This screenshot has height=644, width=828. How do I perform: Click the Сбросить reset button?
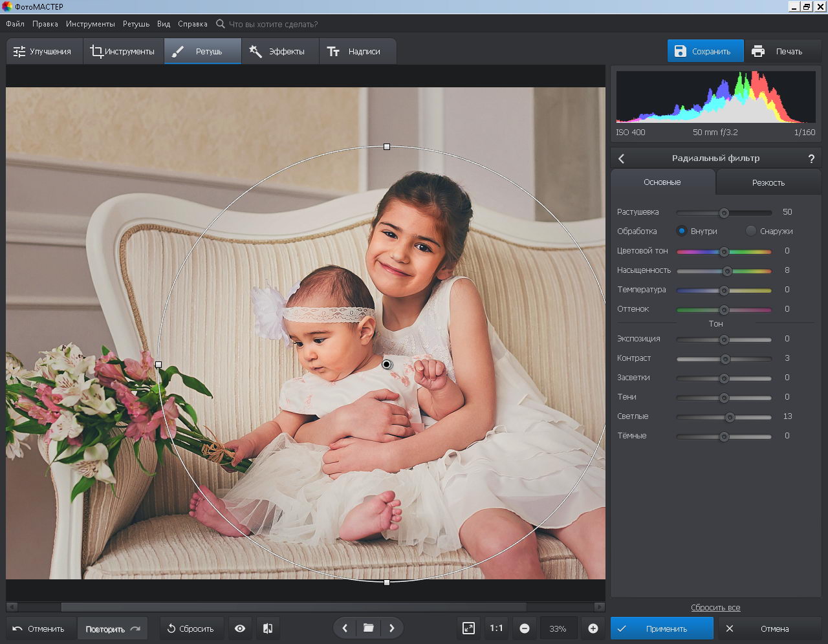pyautogui.click(x=191, y=628)
